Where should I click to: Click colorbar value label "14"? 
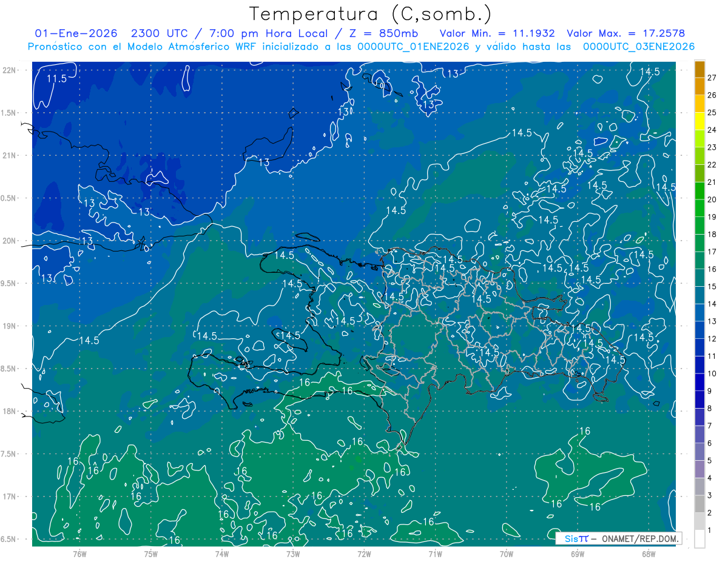click(x=712, y=304)
